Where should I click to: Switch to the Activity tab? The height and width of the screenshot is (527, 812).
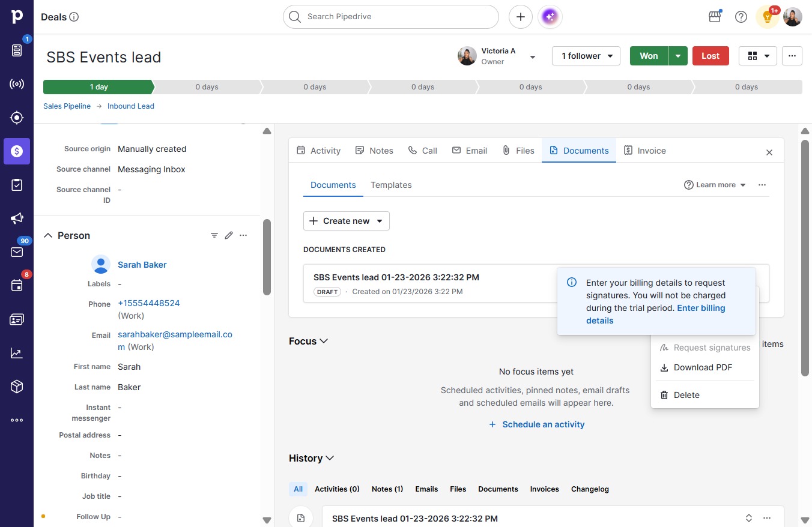[x=319, y=151]
